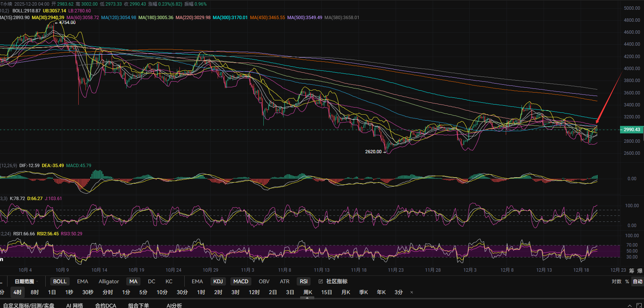Toggle the 对数 logarithmic scale
Image resolution: width=644 pixels, height=308 pixels.
pyautogui.click(x=616, y=281)
